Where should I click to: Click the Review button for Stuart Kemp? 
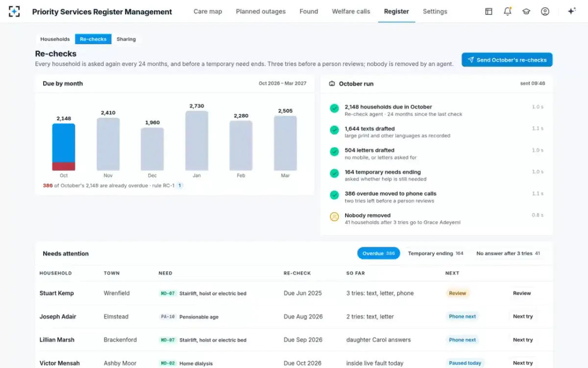pyautogui.click(x=522, y=293)
